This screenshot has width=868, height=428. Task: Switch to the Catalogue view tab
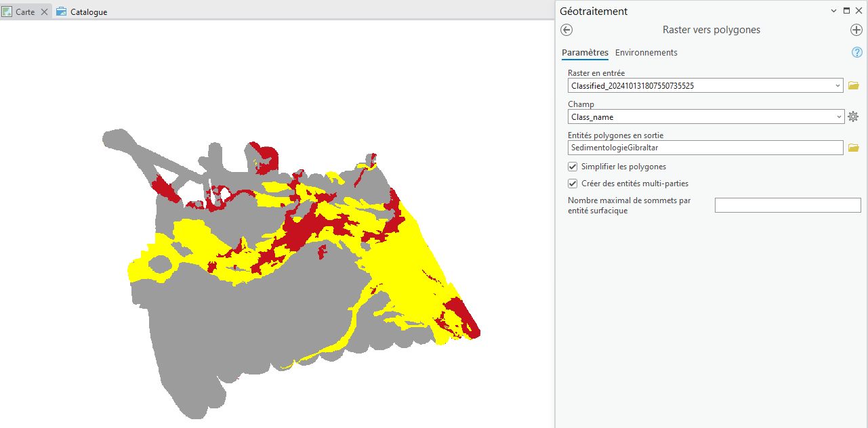coord(88,12)
